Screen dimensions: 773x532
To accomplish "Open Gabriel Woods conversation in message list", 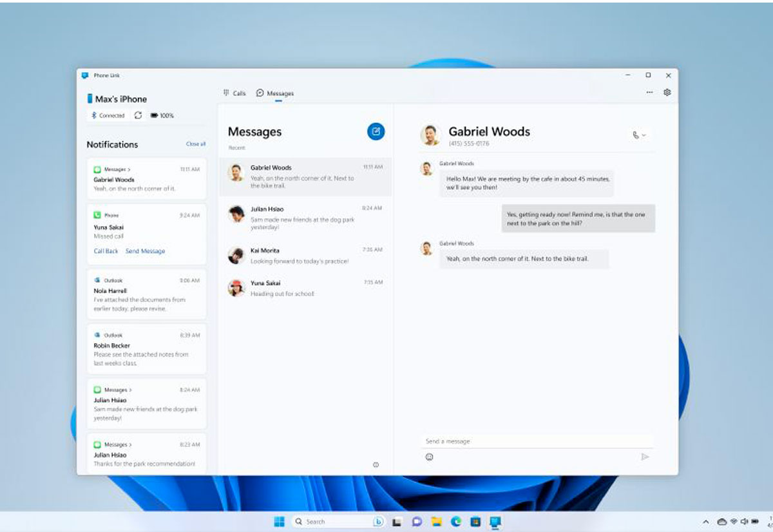I will point(305,177).
